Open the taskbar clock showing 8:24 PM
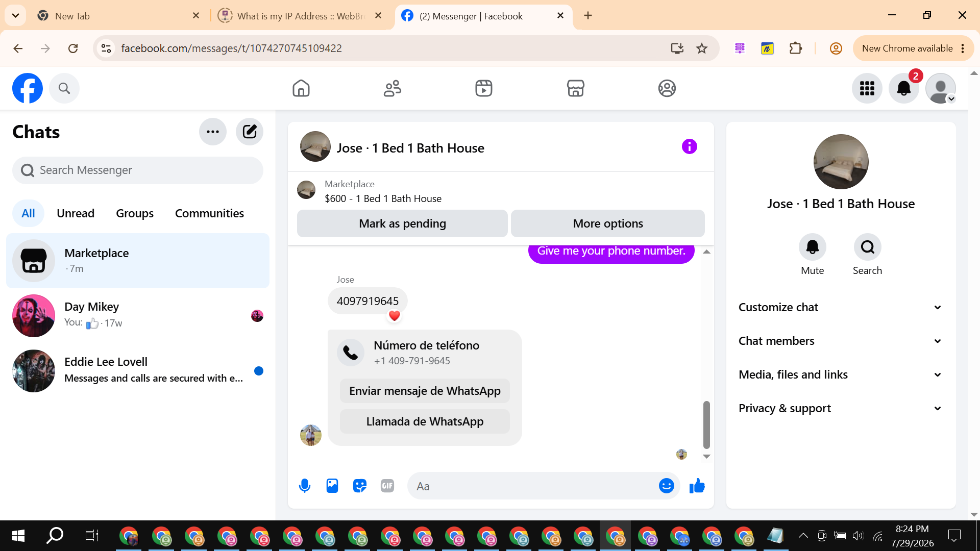This screenshot has height=551, width=980. (912, 536)
